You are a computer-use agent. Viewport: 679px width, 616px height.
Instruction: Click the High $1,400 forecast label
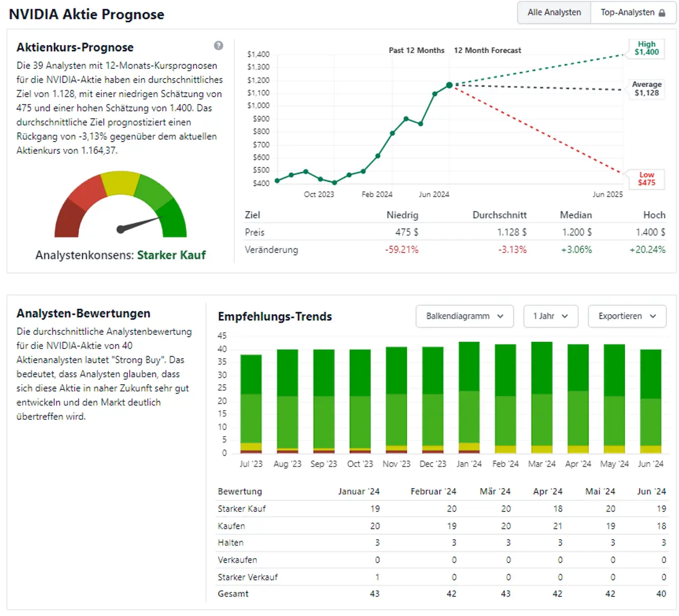tap(646, 48)
